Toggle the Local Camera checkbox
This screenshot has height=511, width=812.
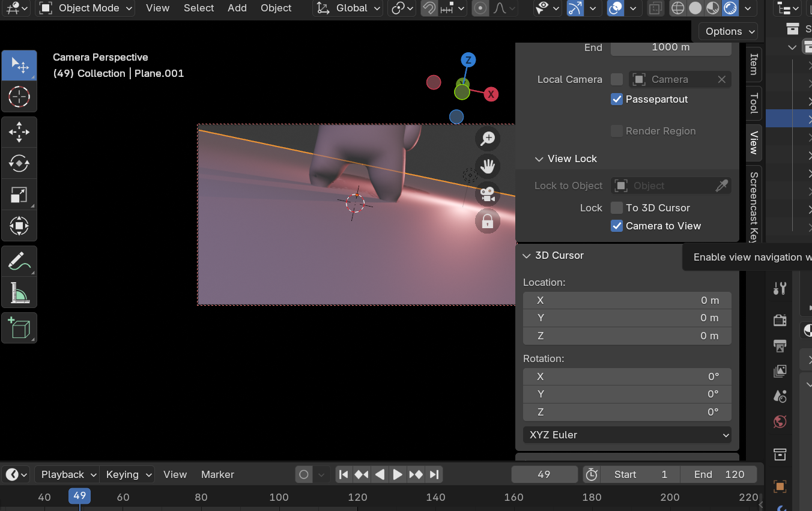[x=617, y=79]
